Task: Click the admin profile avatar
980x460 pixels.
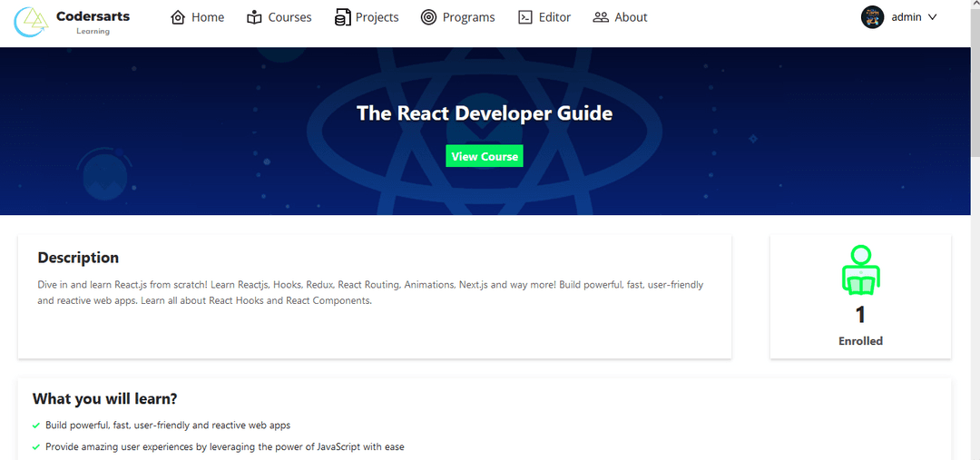Action: coord(872,17)
